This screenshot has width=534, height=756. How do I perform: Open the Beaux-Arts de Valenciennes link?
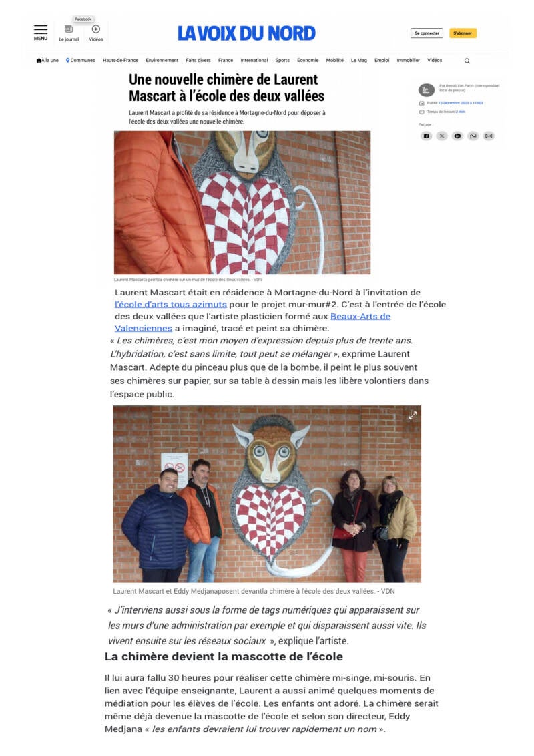point(252,322)
